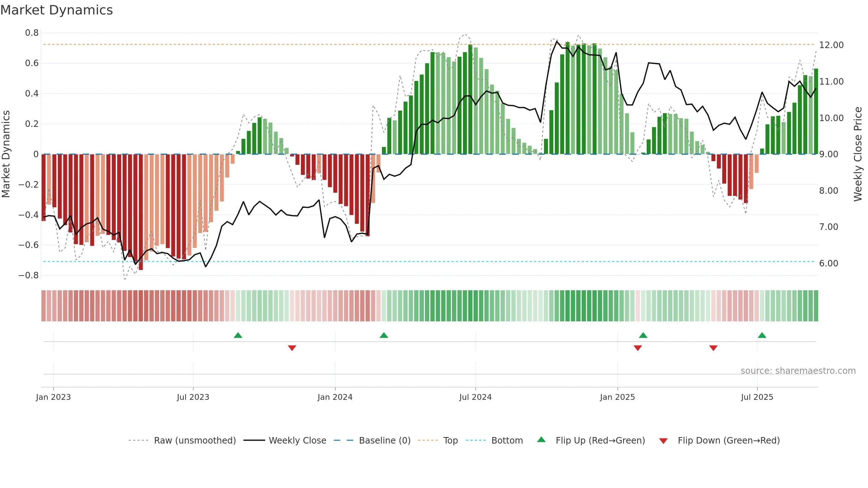This screenshot has width=868, height=488.
Task: Click the −0.8 left axis tick label
Action: click(x=29, y=275)
